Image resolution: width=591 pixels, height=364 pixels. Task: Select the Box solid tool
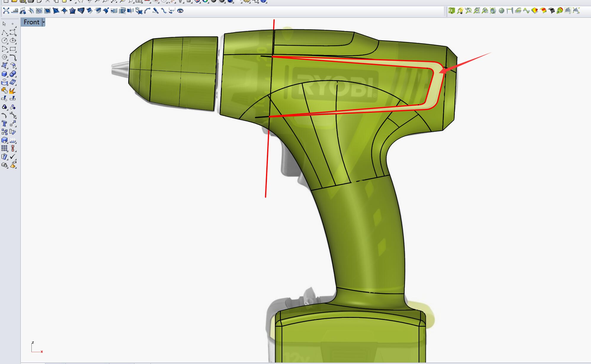point(4,74)
